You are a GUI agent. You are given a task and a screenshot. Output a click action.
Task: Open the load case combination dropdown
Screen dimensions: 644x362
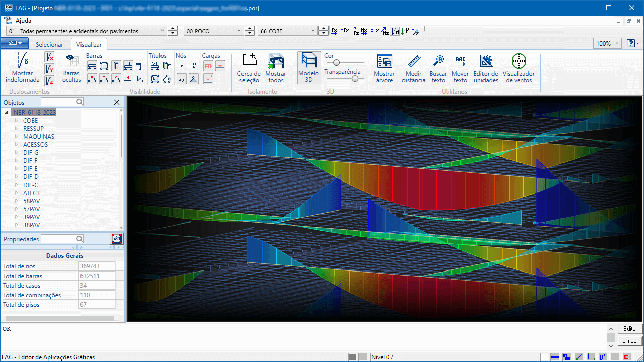(x=162, y=31)
